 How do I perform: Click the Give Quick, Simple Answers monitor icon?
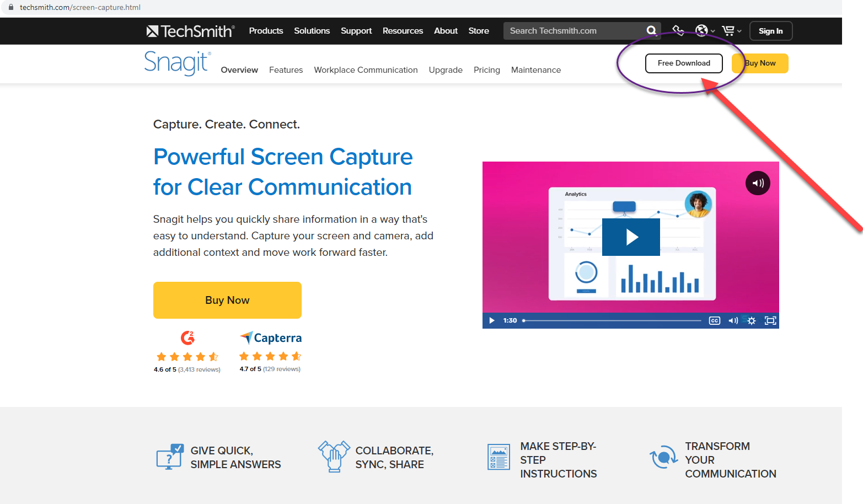tap(170, 457)
